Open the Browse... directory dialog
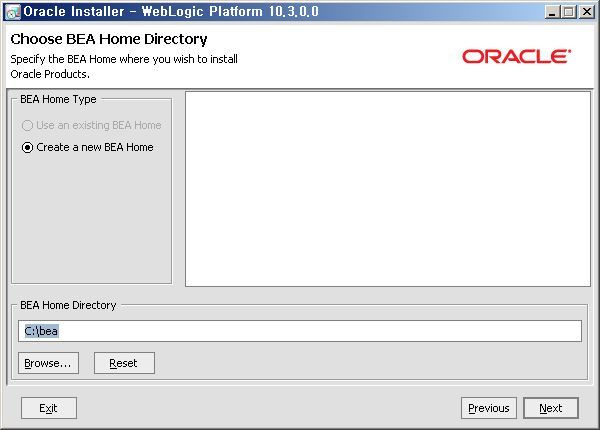 tap(48, 363)
